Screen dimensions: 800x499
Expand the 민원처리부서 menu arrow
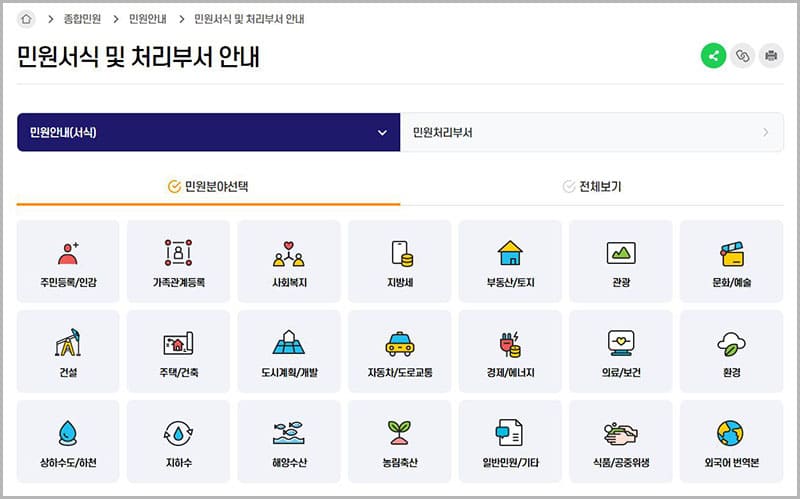coord(766,132)
